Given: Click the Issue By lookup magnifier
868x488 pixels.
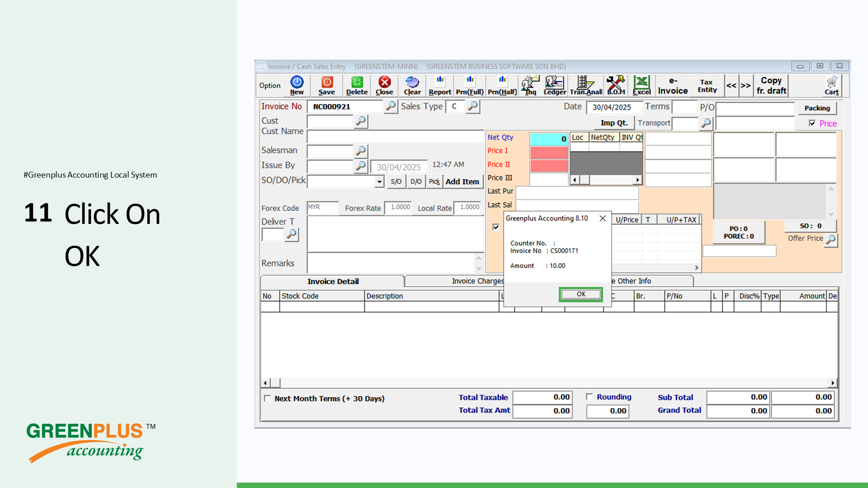Looking at the screenshot, I should pos(361,166).
